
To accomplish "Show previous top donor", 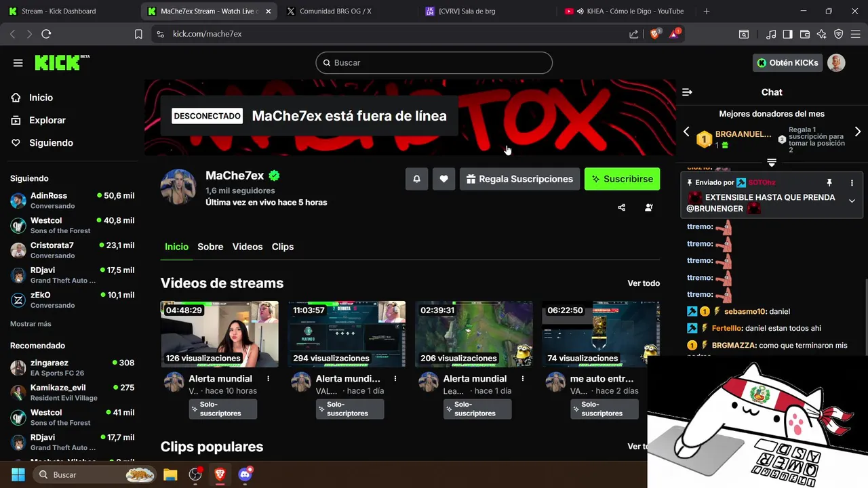I will (x=686, y=131).
